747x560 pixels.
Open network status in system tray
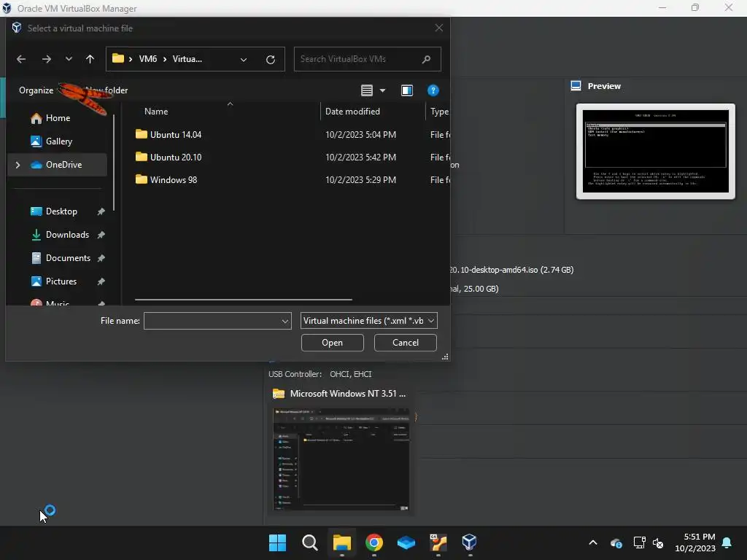639,542
